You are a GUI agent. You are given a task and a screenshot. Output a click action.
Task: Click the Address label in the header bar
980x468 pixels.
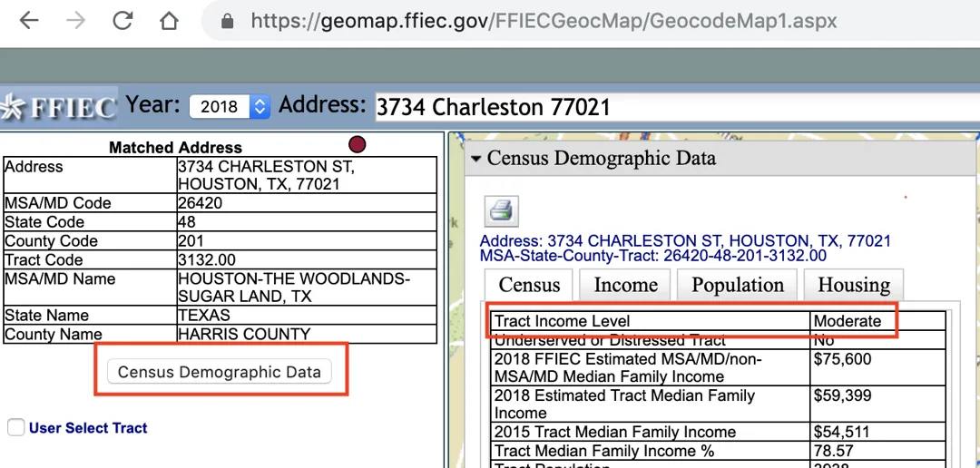322,104
